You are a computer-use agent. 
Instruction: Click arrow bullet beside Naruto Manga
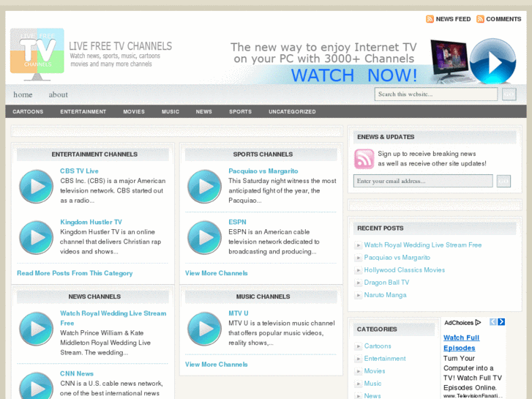pos(359,296)
